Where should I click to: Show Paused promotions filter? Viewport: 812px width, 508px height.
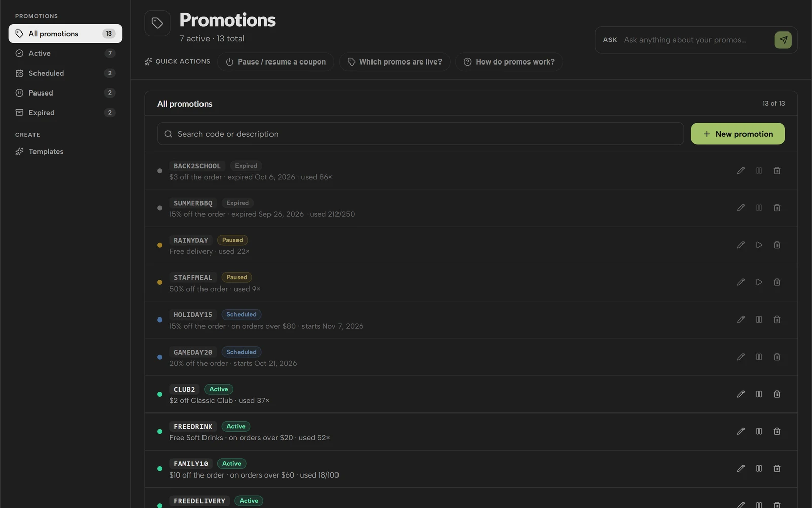65,93
